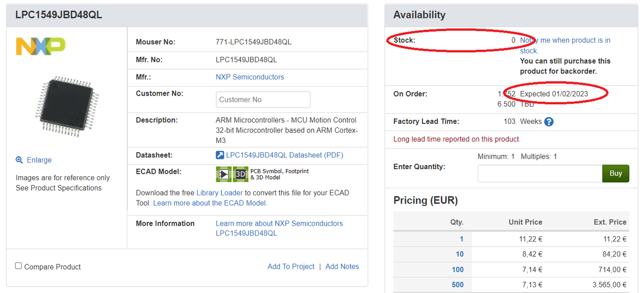Click the PCB symbol ECAD icon
This screenshot has width=644, height=293.
pyautogui.click(x=224, y=174)
